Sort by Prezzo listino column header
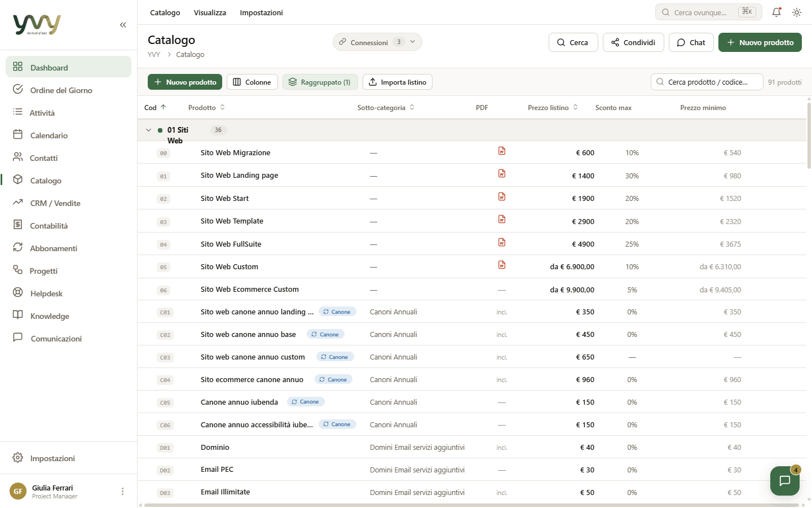Image resolution: width=812 pixels, height=508 pixels. click(553, 107)
